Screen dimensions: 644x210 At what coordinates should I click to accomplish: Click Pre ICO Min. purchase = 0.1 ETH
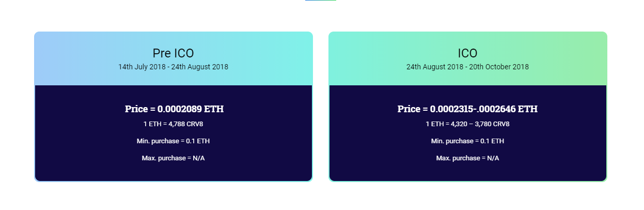[x=173, y=141]
